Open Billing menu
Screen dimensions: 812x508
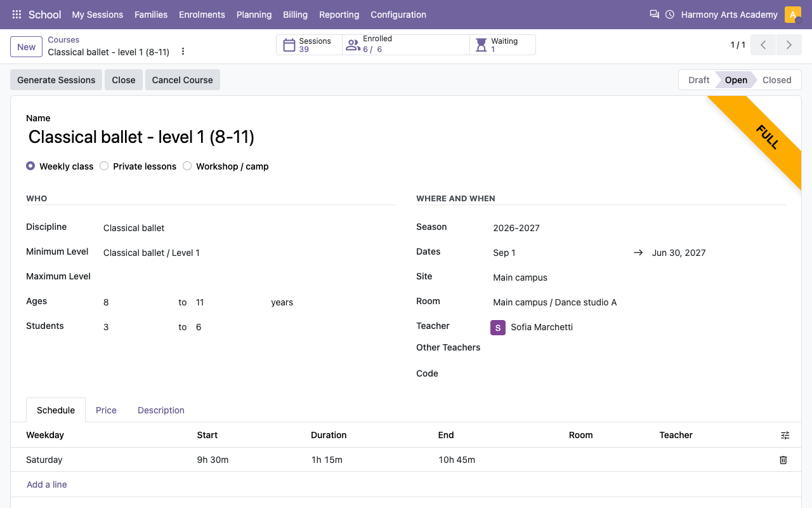[x=295, y=14]
